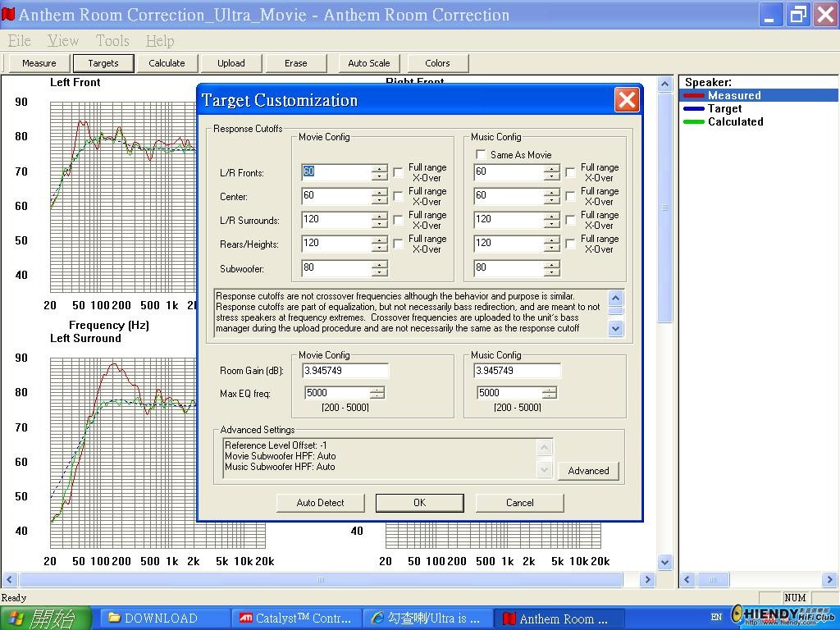The image size is (840, 630).
Task: Click the Movie Center cutoff spinner
Action: pos(379,196)
